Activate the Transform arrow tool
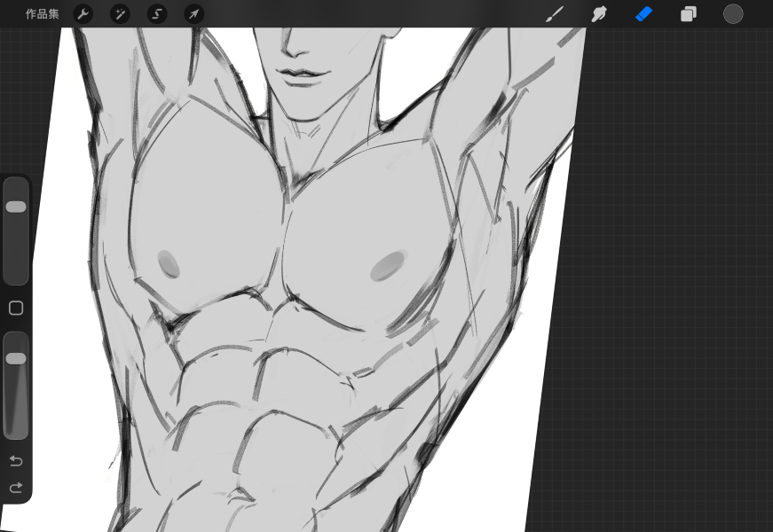 pyautogui.click(x=193, y=14)
